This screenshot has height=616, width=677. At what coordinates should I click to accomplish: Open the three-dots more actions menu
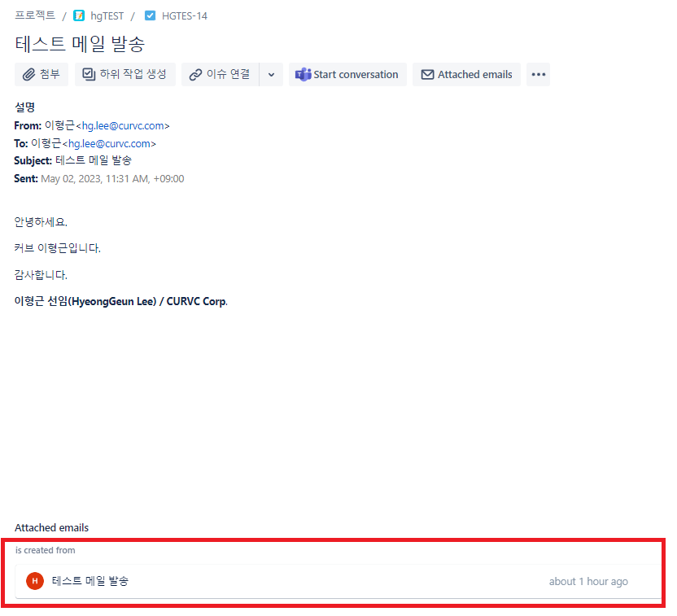click(x=539, y=75)
